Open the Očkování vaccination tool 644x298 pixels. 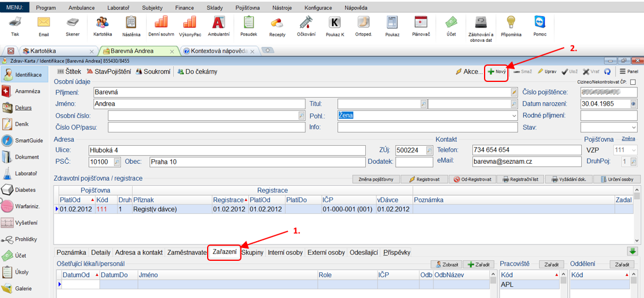click(306, 26)
